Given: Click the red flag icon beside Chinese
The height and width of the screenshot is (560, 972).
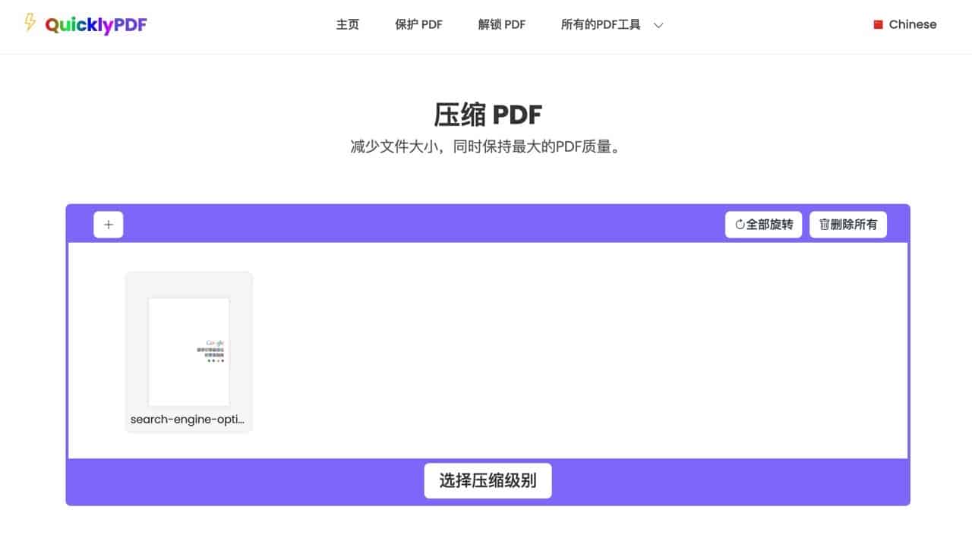Looking at the screenshot, I should (x=878, y=24).
